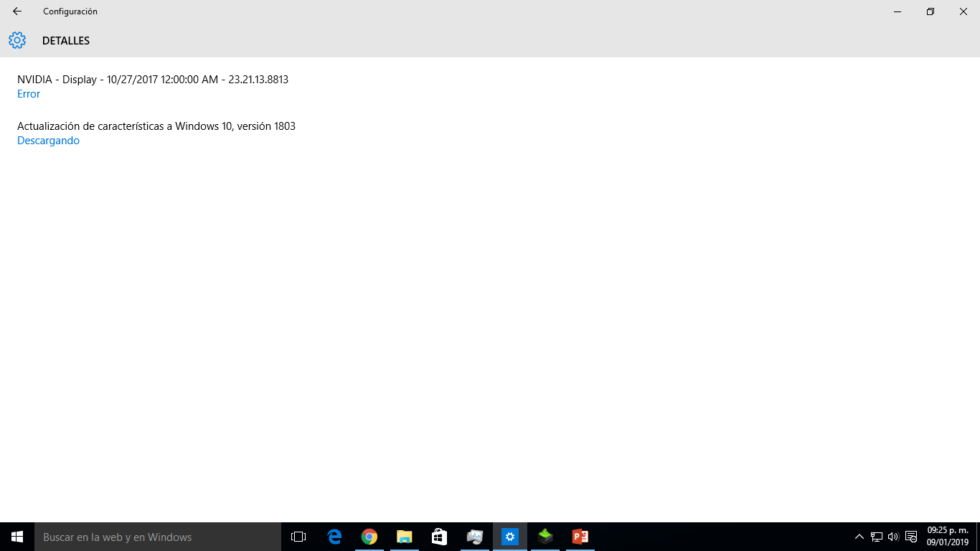Switch to the green cube taskbar app
Image resolution: width=980 pixels, height=551 pixels.
click(545, 537)
